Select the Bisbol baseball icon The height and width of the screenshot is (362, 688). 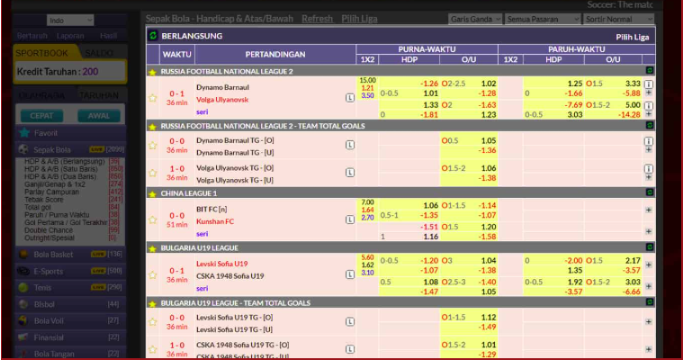point(24,305)
